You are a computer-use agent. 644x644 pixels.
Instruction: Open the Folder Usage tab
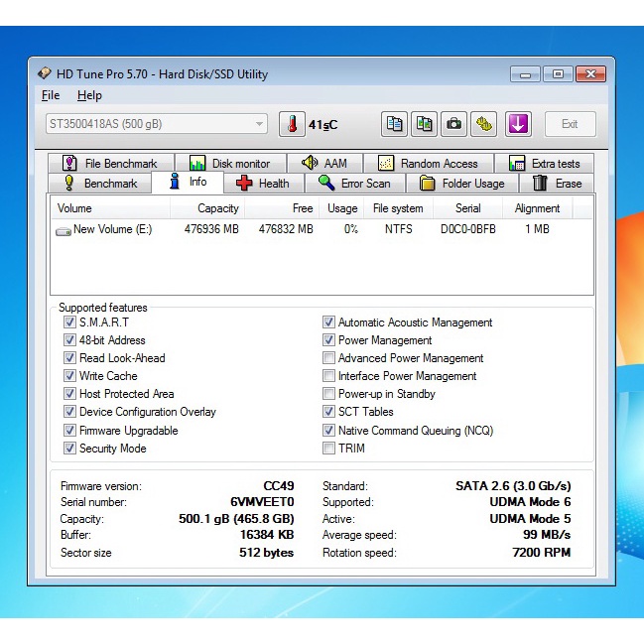[x=461, y=184]
